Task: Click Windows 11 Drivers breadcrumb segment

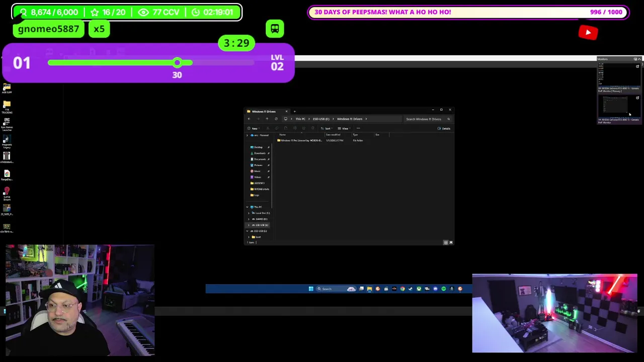Action: click(350, 119)
